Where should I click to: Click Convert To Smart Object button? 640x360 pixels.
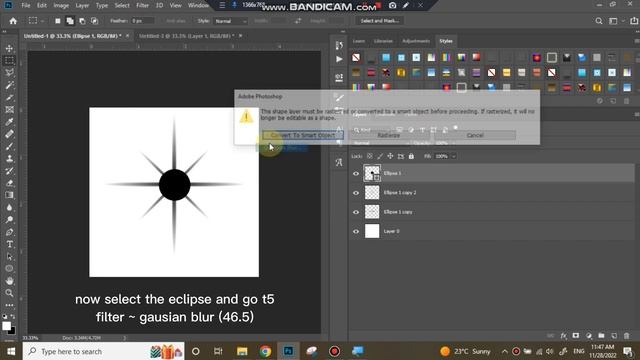[x=302, y=135]
